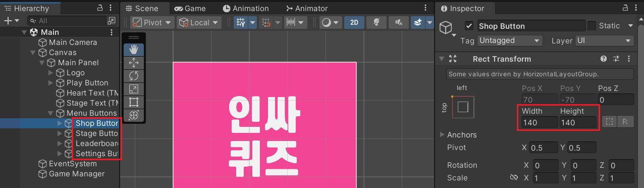
Task: Click the Pos Z input field
Action: [x=615, y=100]
